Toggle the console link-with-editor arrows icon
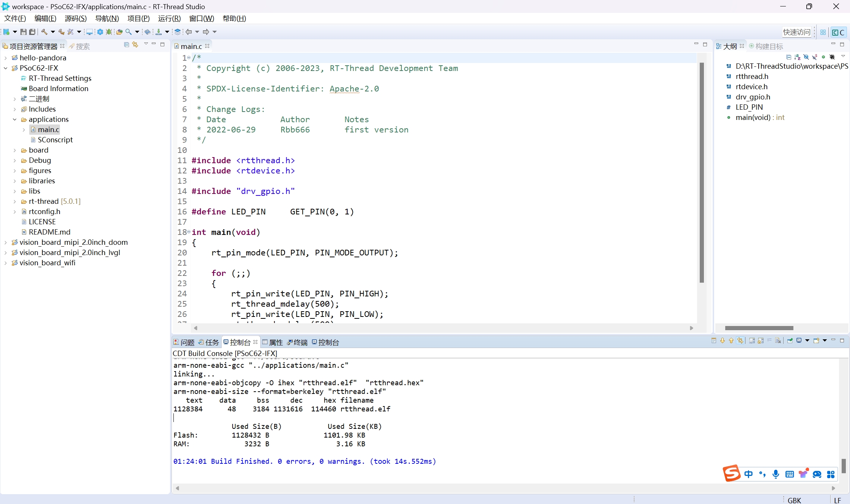The width and height of the screenshot is (850, 504). [x=740, y=341]
